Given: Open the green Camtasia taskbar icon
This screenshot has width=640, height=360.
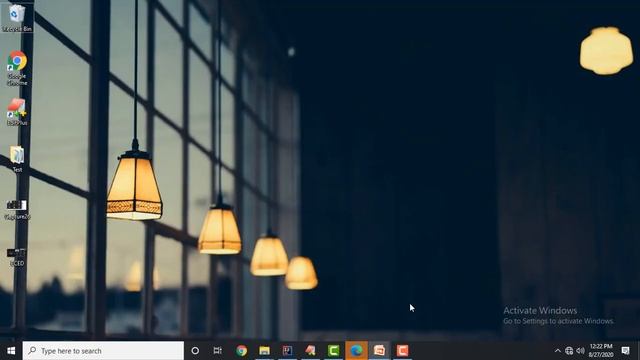Looking at the screenshot, I should click(x=333, y=351).
